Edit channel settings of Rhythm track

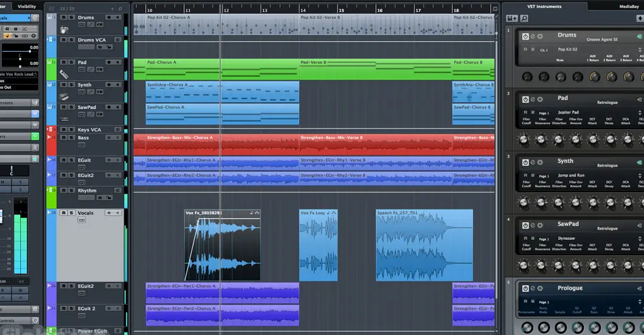coord(117,191)
